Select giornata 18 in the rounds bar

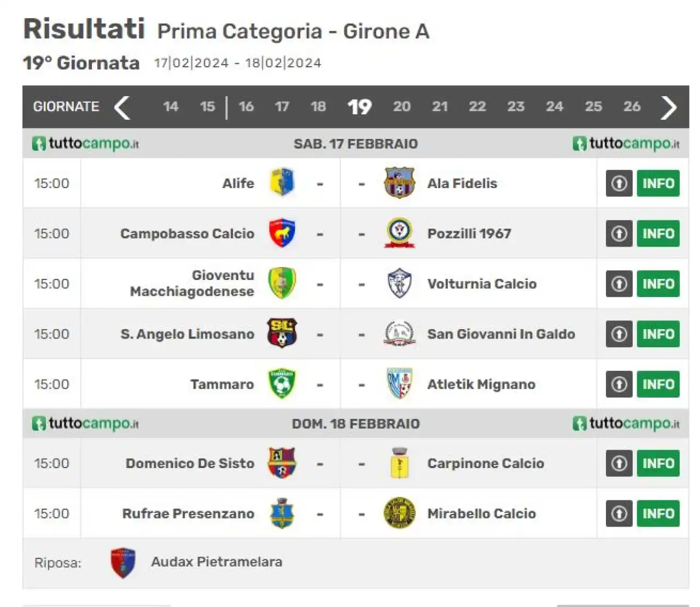pyautogui.click(x=318, y=107)
